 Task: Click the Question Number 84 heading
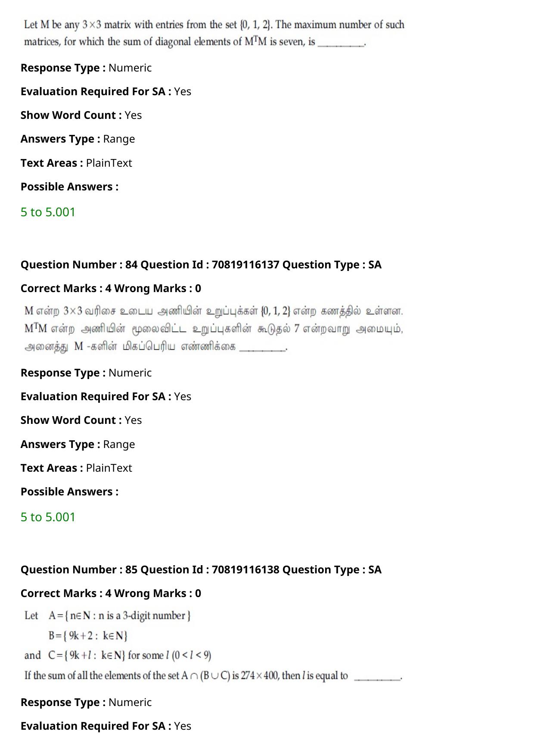point(201,264)
